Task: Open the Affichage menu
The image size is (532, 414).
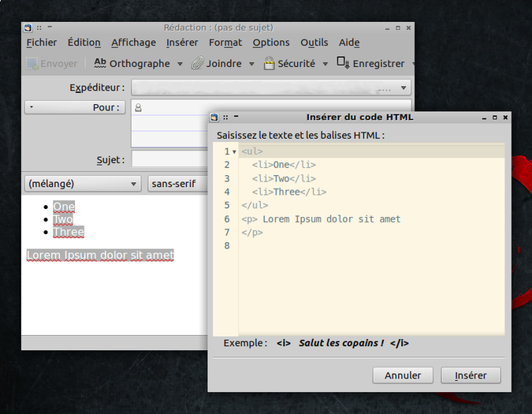Action: (133, 43)
